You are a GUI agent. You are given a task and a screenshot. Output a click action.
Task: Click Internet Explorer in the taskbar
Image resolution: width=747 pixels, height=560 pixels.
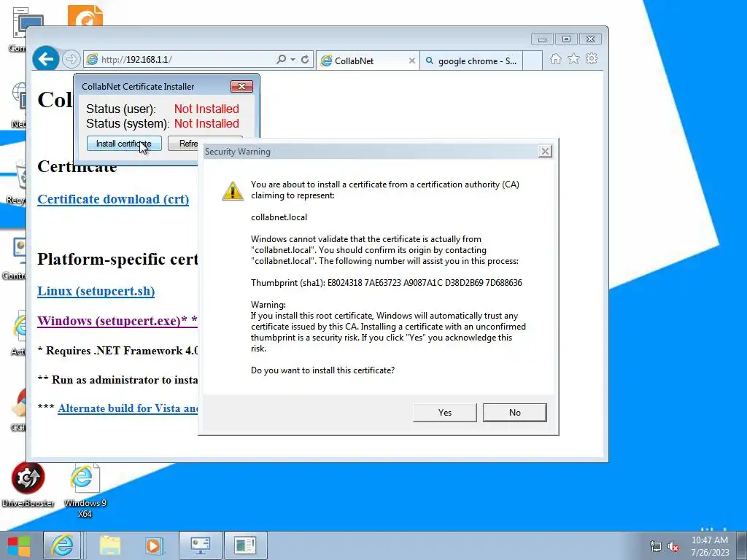tap(63, 545)
